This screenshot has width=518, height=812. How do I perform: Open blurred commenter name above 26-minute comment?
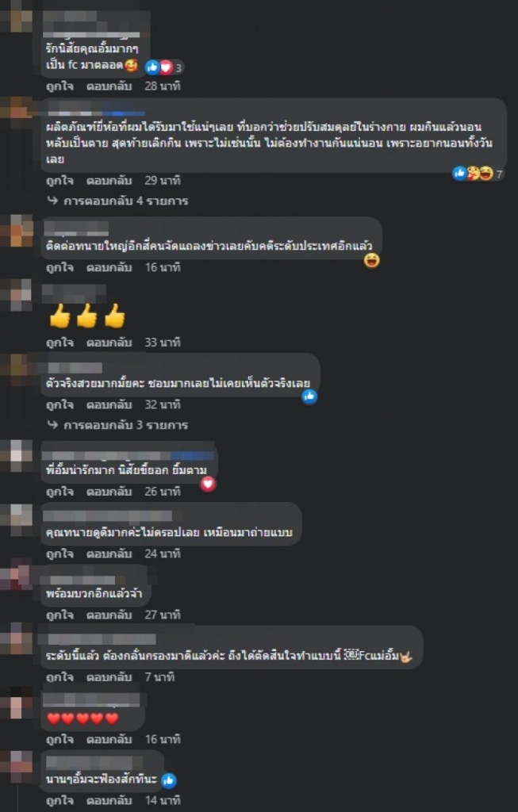(x=129, y=456)
